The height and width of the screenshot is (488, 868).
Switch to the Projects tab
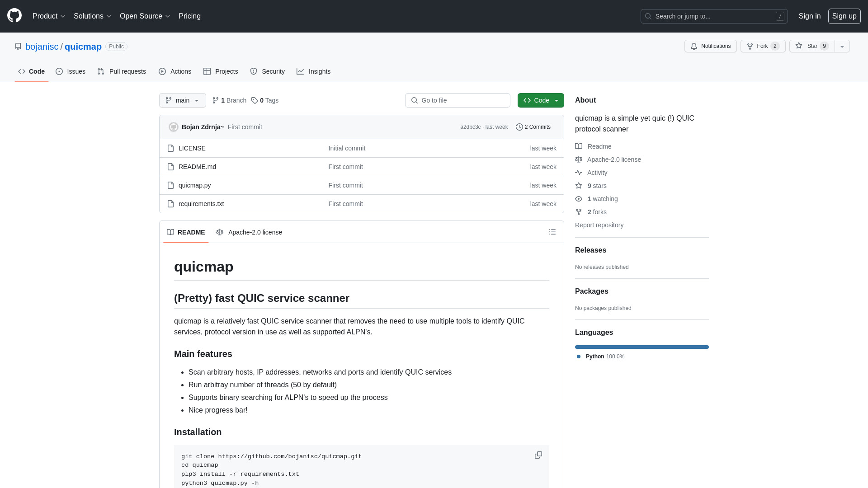click(221, 71)
